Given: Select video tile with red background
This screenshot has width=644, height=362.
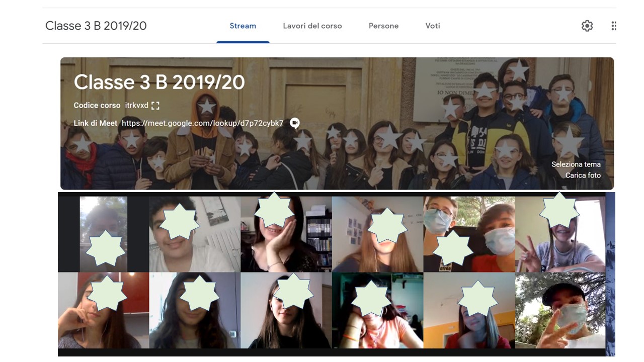Looking at the screenshot, I should tap(104, 310).
